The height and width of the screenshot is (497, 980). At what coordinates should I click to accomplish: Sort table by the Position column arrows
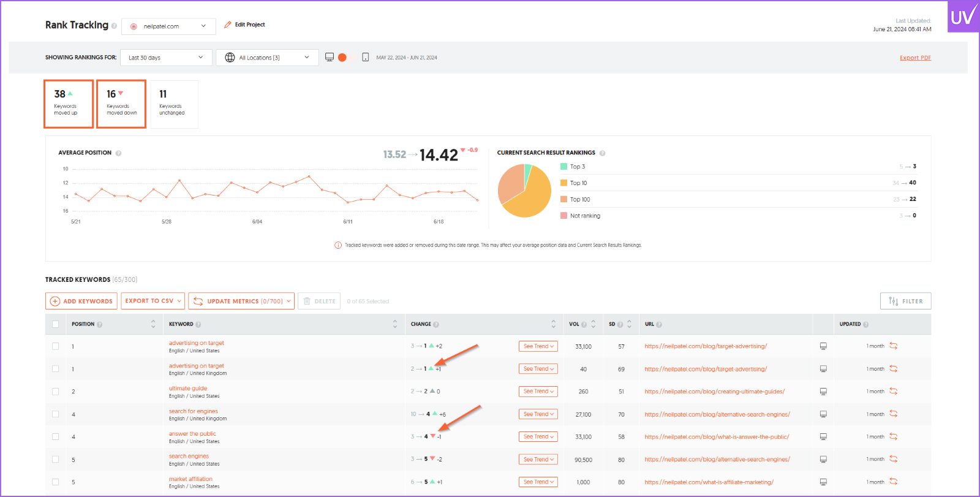[x=153, y=324]
